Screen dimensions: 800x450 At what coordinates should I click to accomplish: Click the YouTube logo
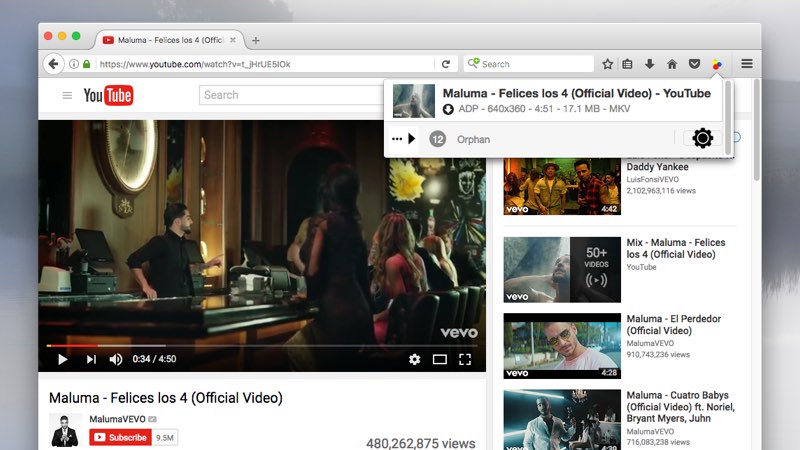pos(108,96)
